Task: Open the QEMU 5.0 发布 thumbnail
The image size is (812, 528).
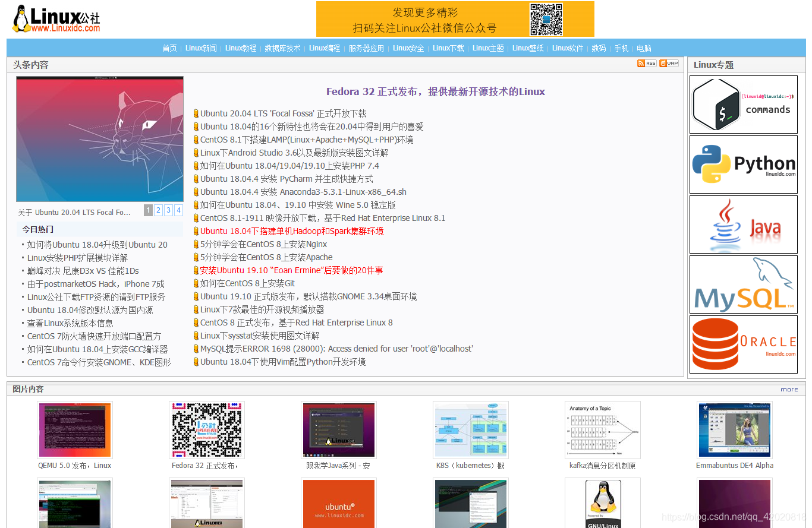Action: click(x=74, y=430)
